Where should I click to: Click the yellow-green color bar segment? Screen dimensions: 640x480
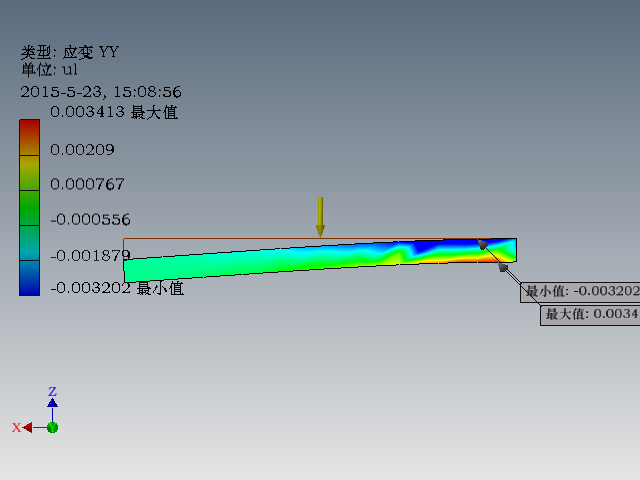coord(29,173)
